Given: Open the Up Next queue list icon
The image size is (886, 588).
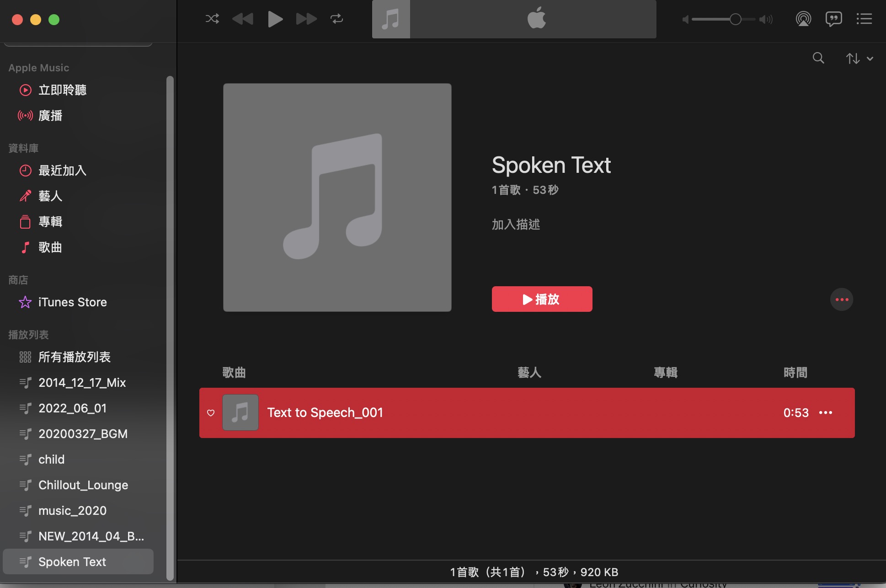Looking at the screenshot, I should coord(864,19).
